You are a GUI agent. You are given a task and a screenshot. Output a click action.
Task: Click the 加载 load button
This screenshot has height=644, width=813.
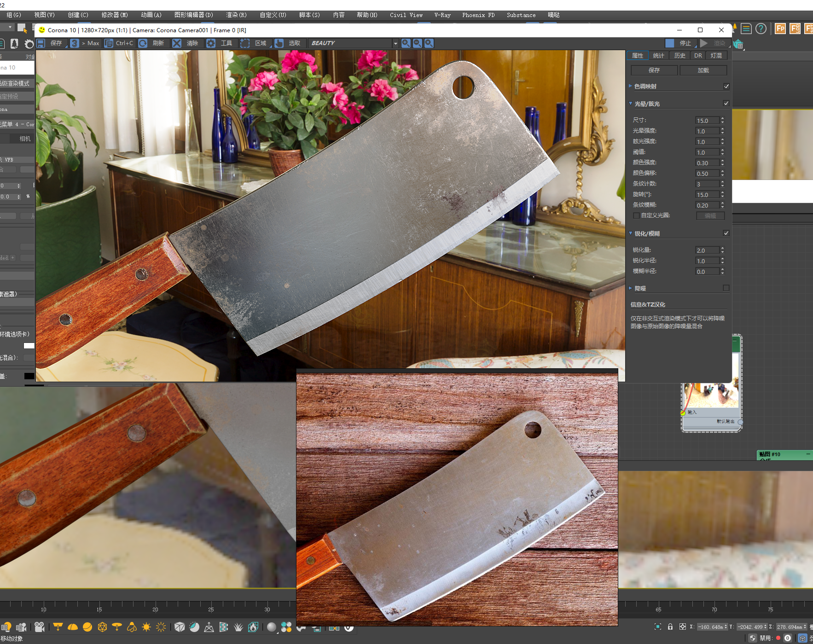tap(703, 70)
